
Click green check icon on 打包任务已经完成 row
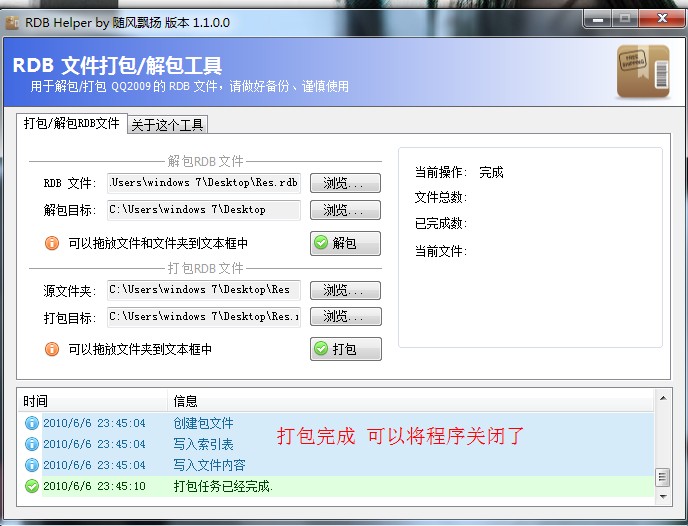coord(31,486)
